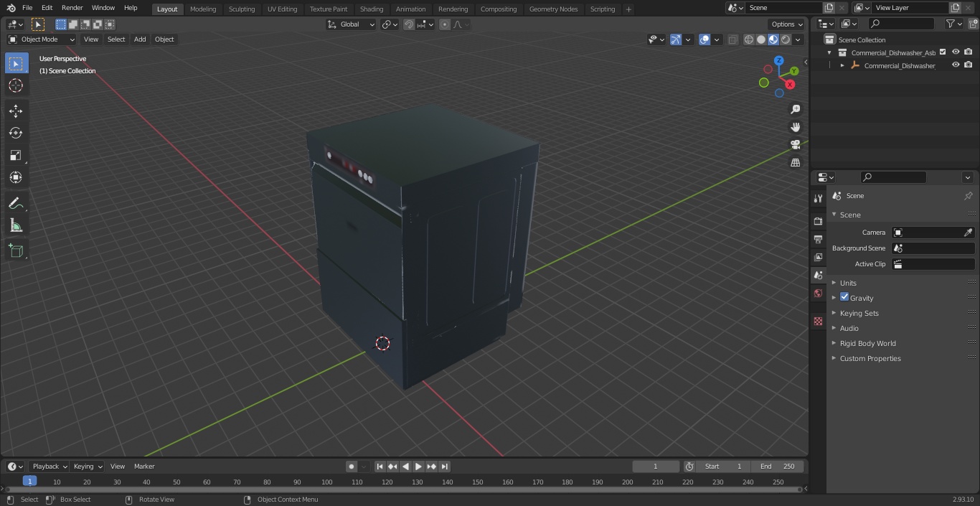This screenshot has width=980, height=506.
Task: Open the Options dropdown in the viewport header
Action: [x=787, y=24]
